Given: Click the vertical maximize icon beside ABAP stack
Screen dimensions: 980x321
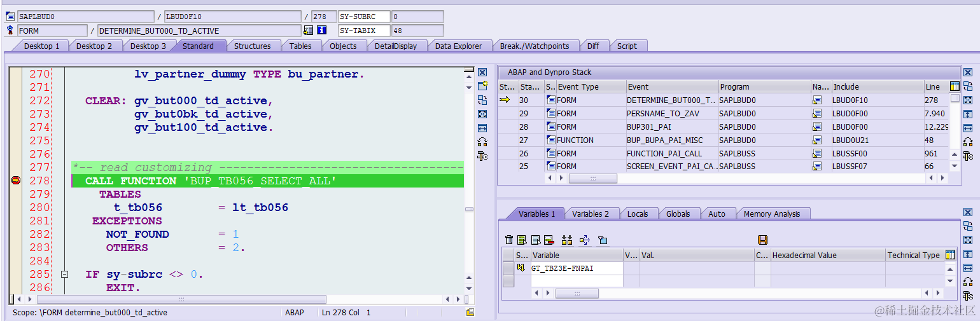Looking at the screenshot, I should point(968,114).
